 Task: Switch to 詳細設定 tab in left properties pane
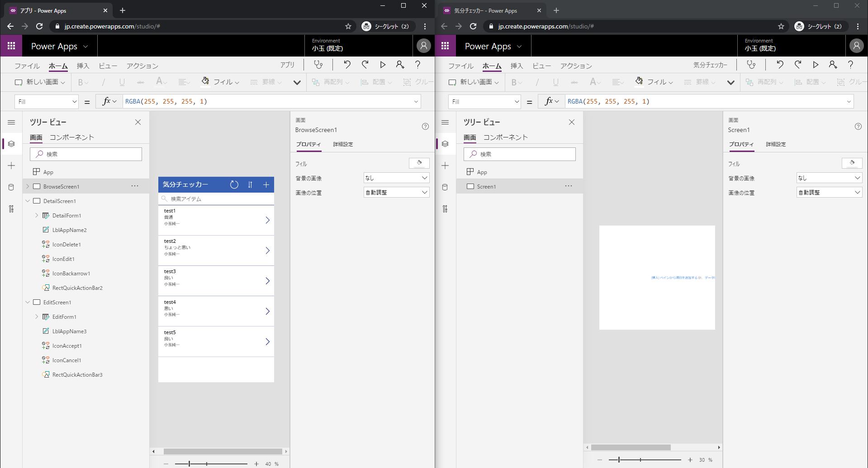(x=343, y=144)
